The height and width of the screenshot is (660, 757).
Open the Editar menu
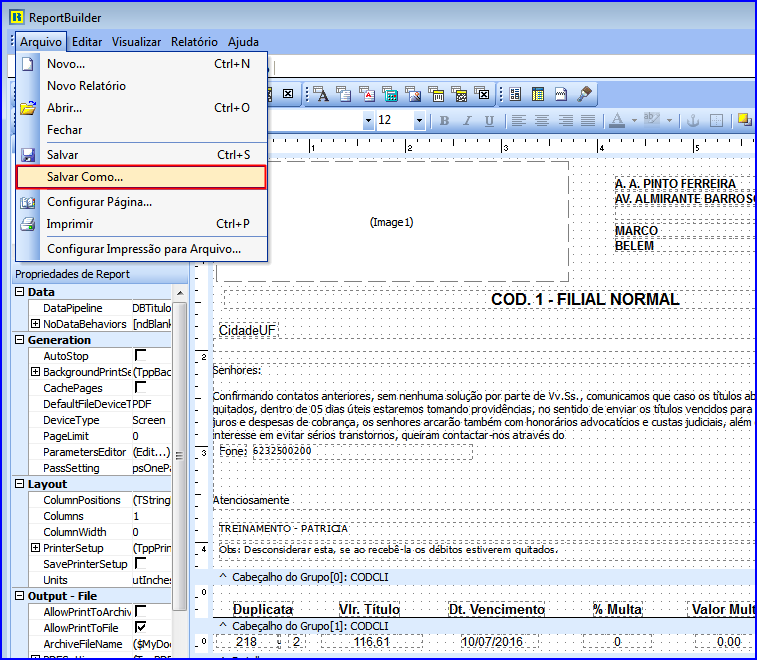point(87,42)
